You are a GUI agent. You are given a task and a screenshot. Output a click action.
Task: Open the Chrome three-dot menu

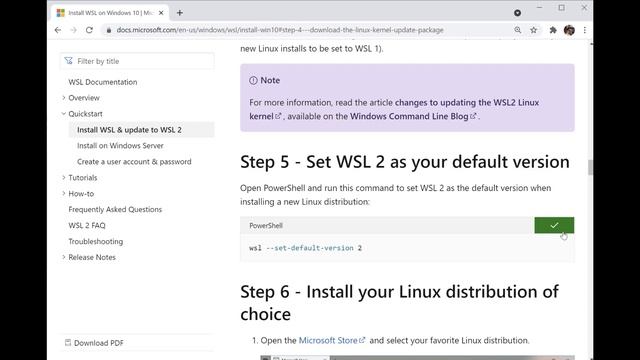click(x=584, y=30)
